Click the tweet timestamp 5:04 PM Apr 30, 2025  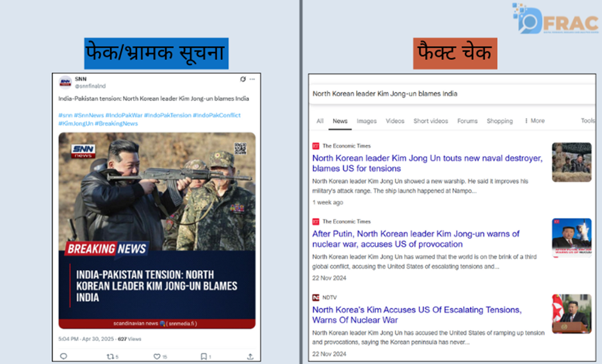(86, 339)
